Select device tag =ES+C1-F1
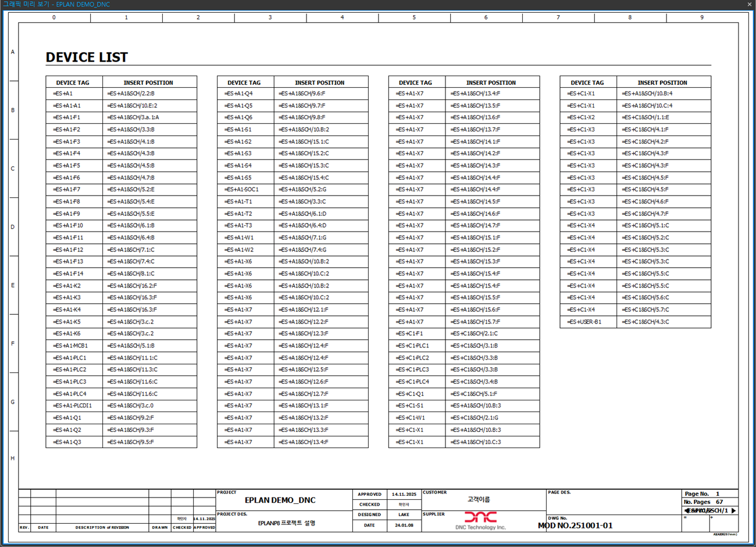The width and height of the screenshot is (756, 547). [409, 333]
